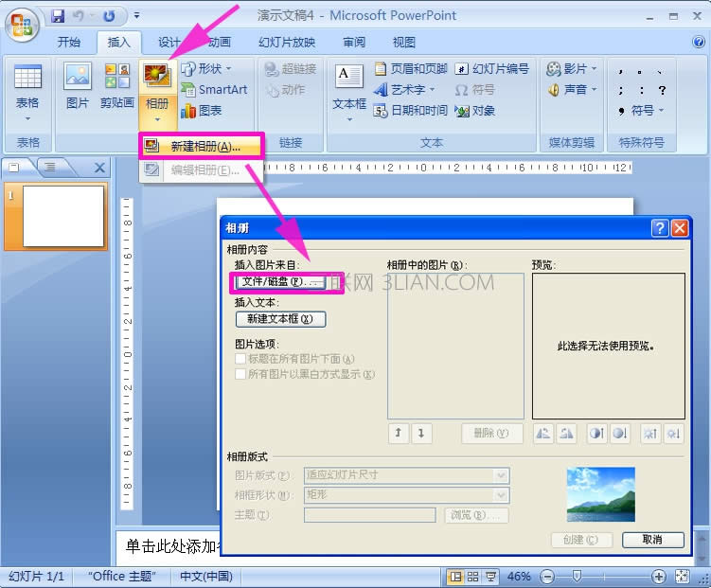Click the 创建(C) create button
The image size is (711, 588).
581,540
